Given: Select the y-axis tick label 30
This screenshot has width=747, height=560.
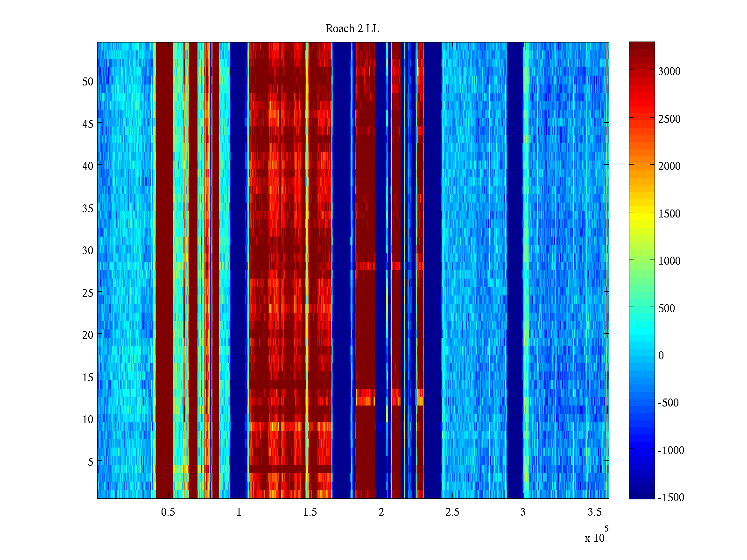Looking at the screenshot, I should 87,251.
